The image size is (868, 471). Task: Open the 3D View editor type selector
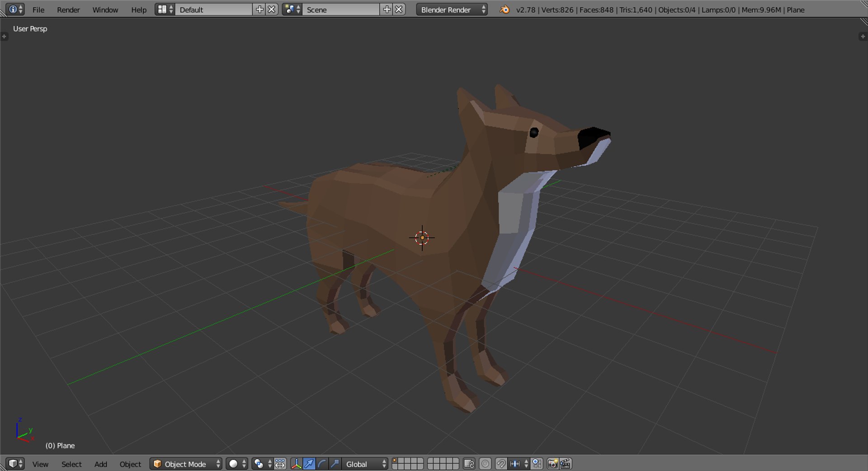pyautogui.click(x=15, y=464)
